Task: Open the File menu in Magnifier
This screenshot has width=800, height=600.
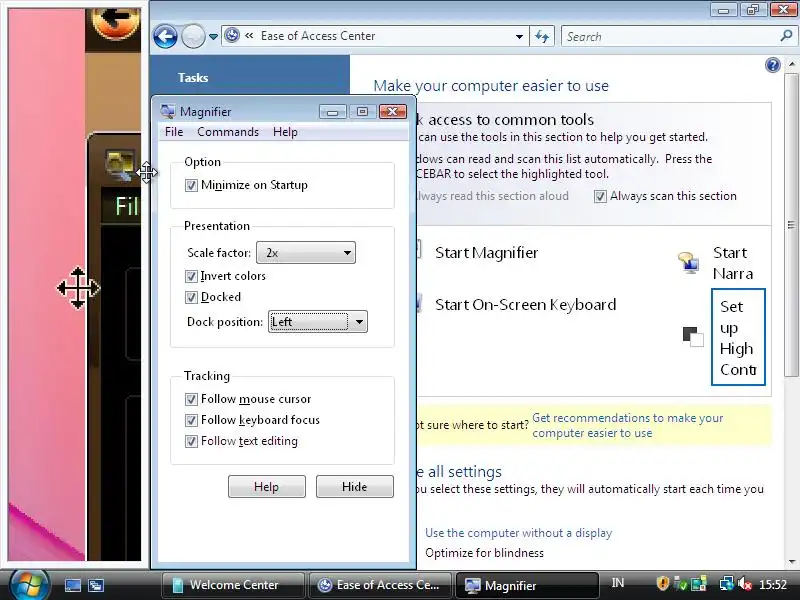Action: point(174,132)
